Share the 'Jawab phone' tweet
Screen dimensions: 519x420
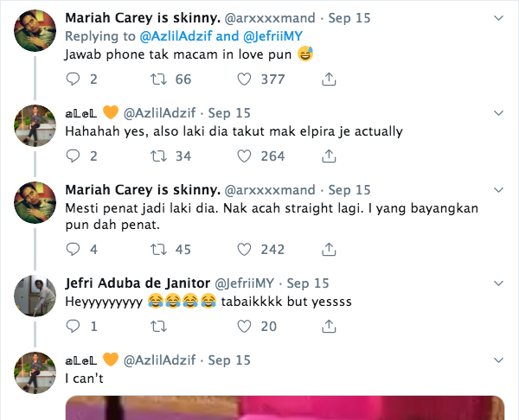coord(329,80)
